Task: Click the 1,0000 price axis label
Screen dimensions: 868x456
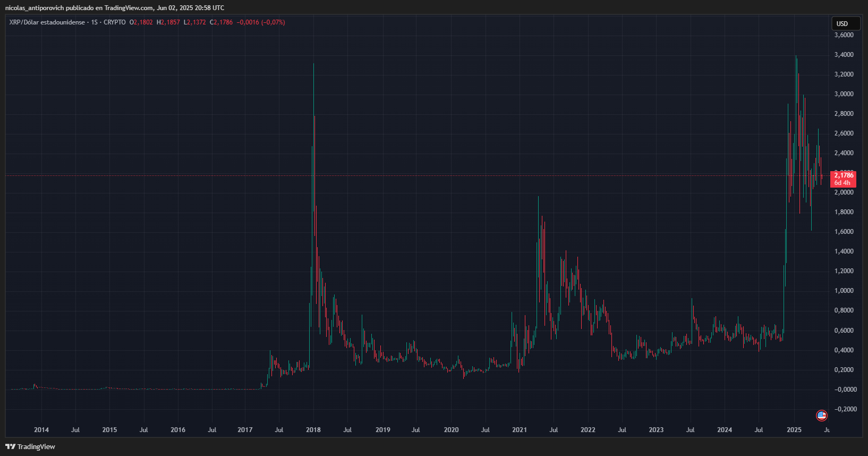Action: click(844, 291)
